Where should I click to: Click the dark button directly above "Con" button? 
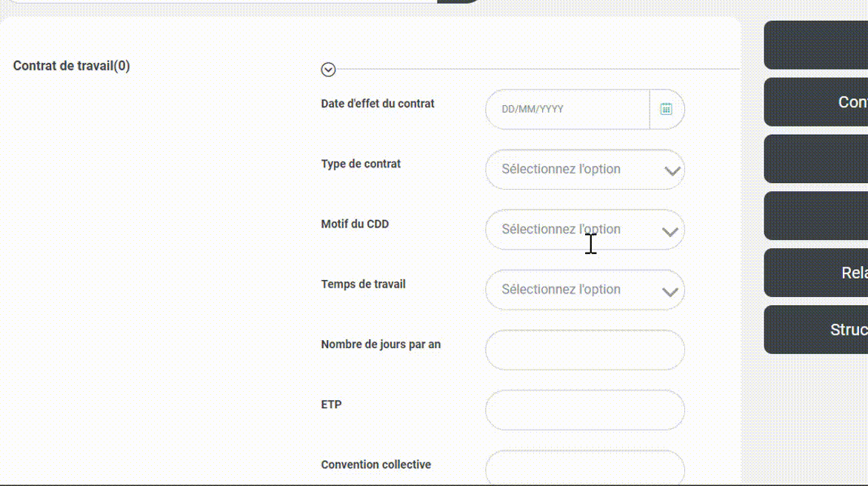816,45
